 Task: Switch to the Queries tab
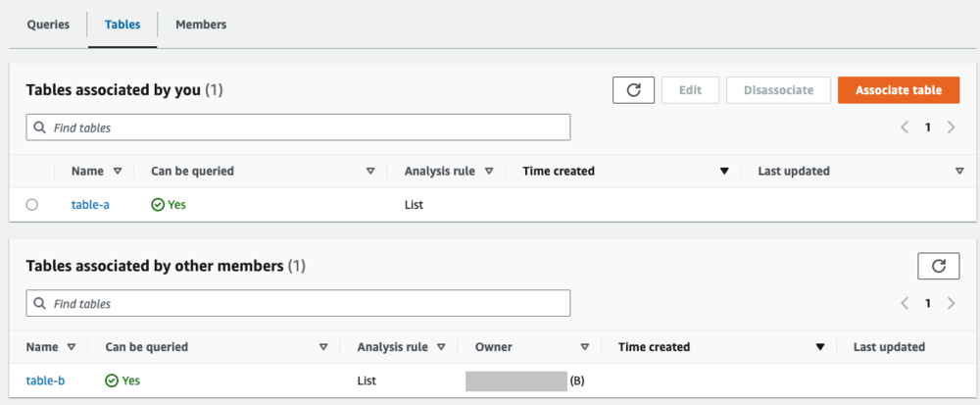point(48,25)
